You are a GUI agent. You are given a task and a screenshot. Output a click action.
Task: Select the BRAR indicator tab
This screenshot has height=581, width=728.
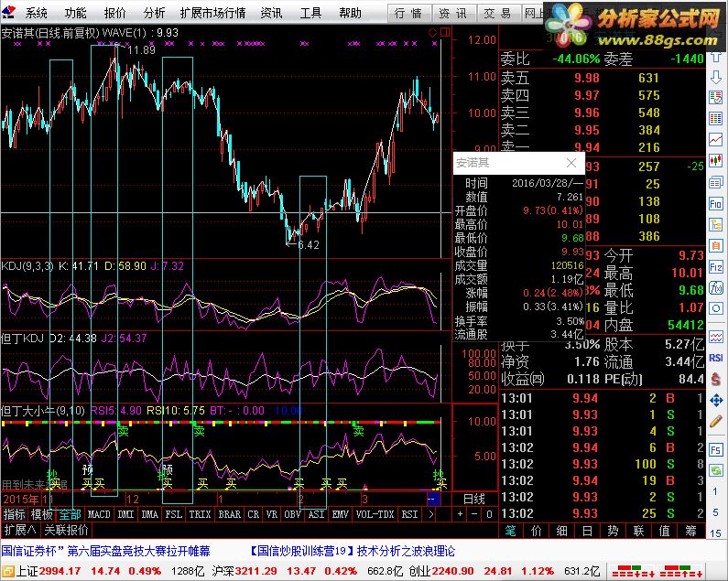pyautogui.click(x=229, y=514)
